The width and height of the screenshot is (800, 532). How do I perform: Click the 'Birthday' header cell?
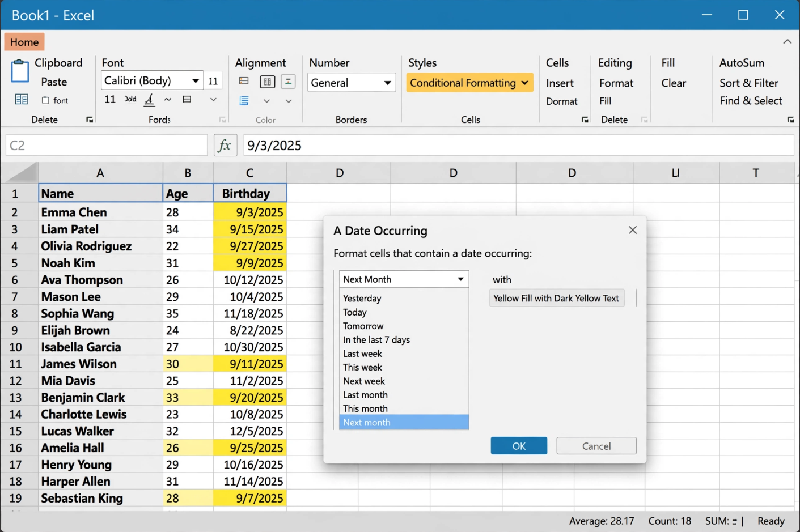click(250, 193)
